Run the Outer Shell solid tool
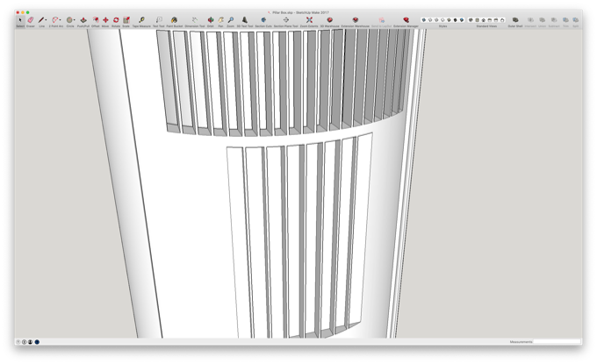 point(515,20)
